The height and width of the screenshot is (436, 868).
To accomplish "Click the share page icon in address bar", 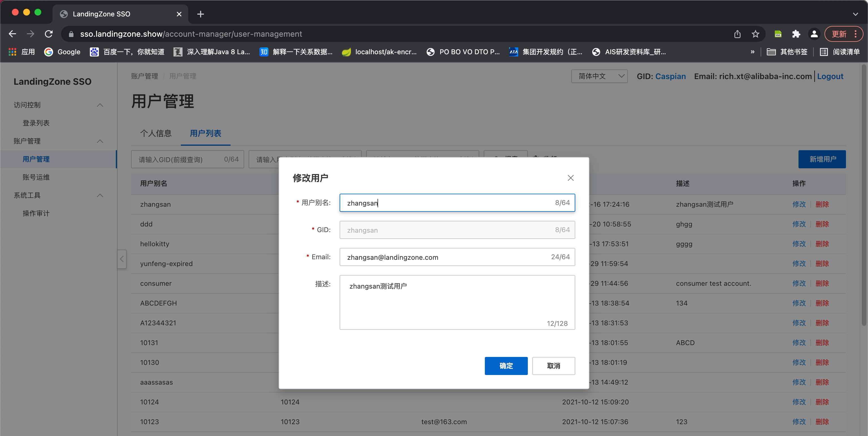I will tap(737, 34).
